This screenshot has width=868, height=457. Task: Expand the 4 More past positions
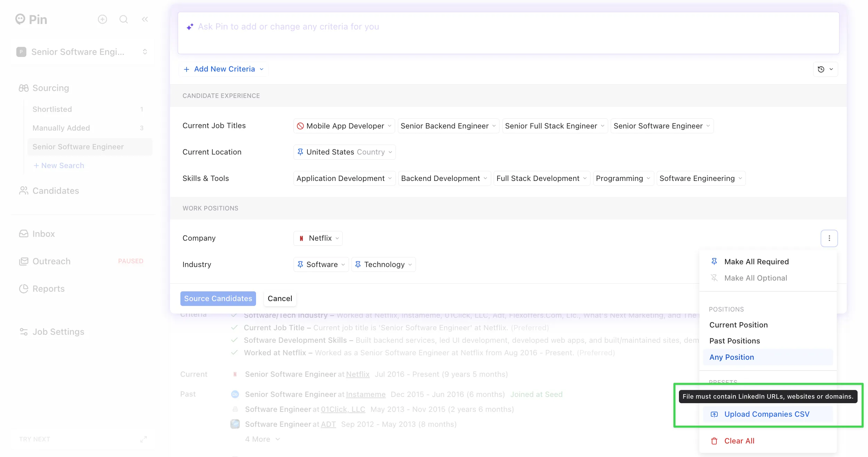263,439
